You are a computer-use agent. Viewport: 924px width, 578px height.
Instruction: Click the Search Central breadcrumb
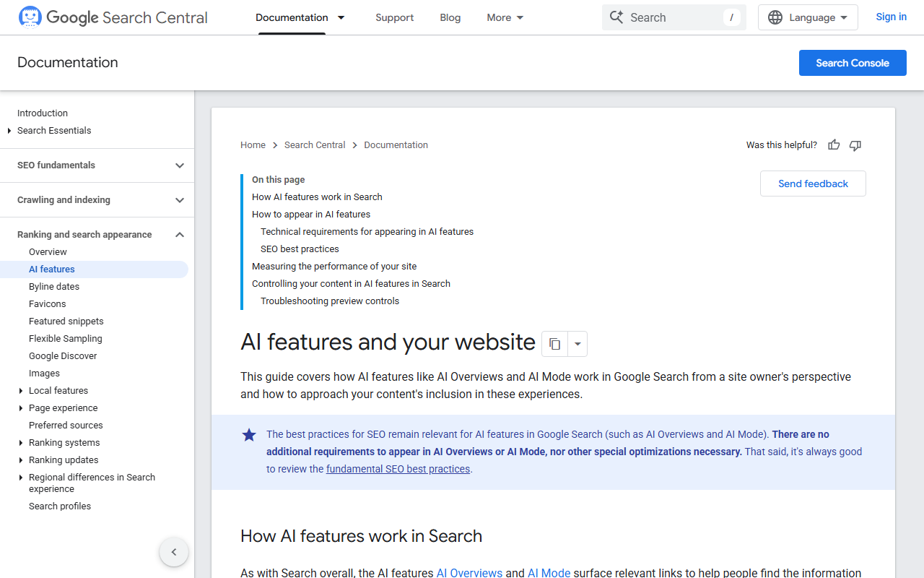(x=315, y=145)
